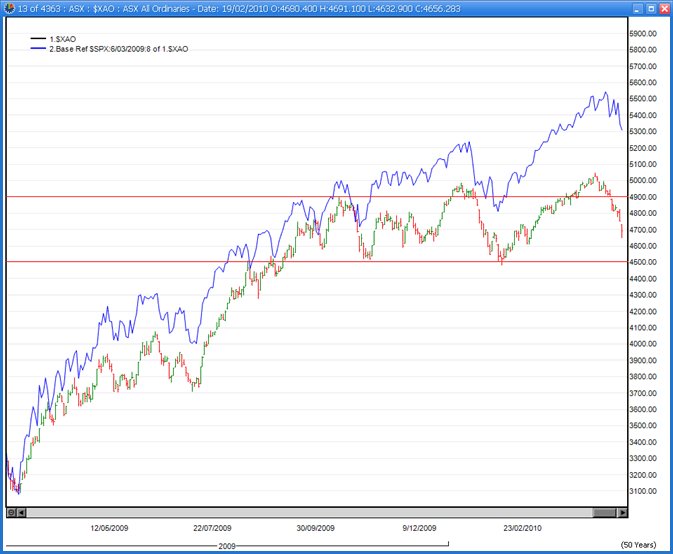Minimize the chart window
This screenshot has width=673, height=554.
[x=637, y=9]
